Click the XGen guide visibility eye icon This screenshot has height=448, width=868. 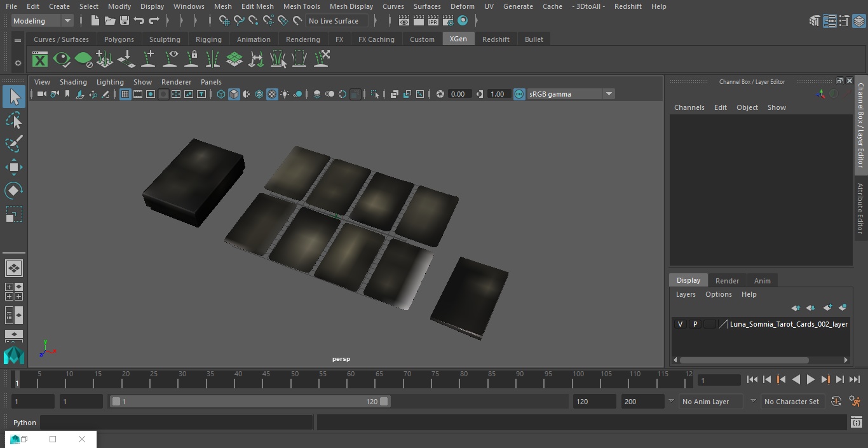[170, 59]
